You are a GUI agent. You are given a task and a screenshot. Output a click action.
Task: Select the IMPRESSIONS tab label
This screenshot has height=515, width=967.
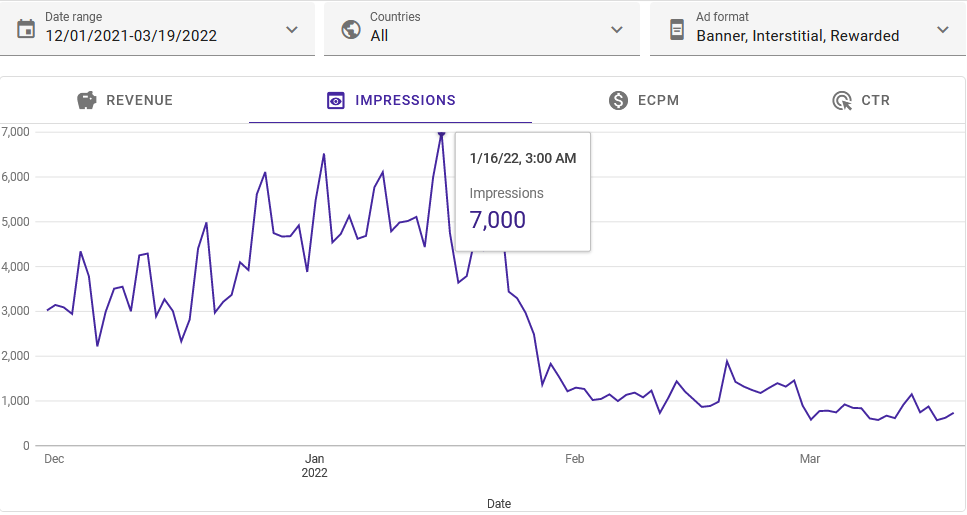pos(405,100)
